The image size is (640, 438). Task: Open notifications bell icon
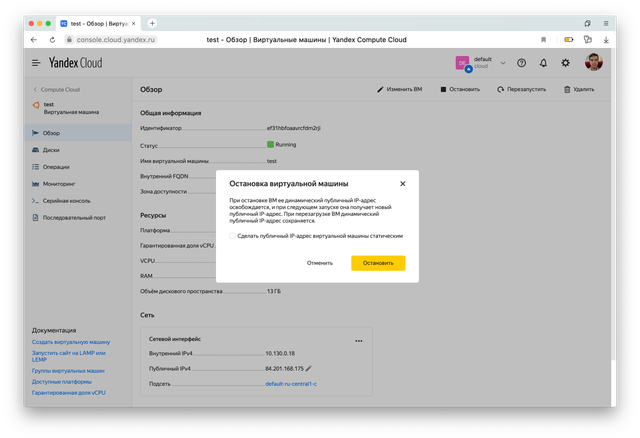[x=543, y=62]
